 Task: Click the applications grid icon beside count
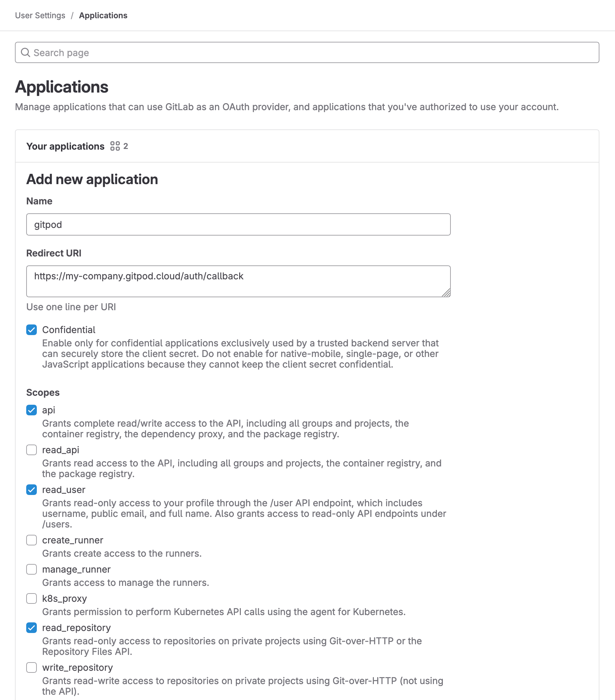point(115,146)
